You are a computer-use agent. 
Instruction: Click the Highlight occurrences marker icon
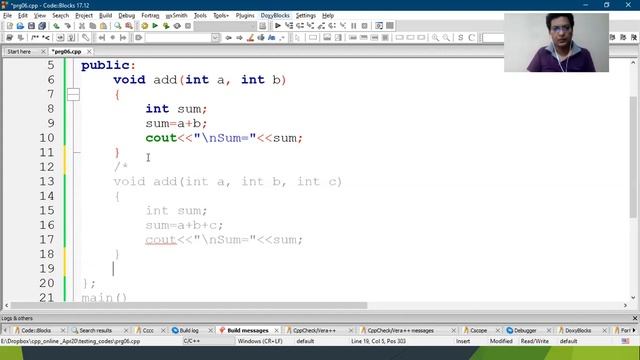click(250, 38)
